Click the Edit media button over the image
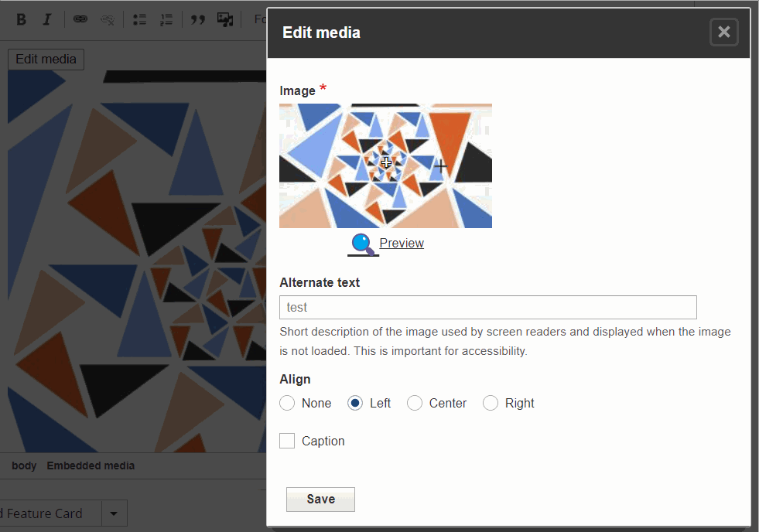The image size is (759, 532). point(45,59)
